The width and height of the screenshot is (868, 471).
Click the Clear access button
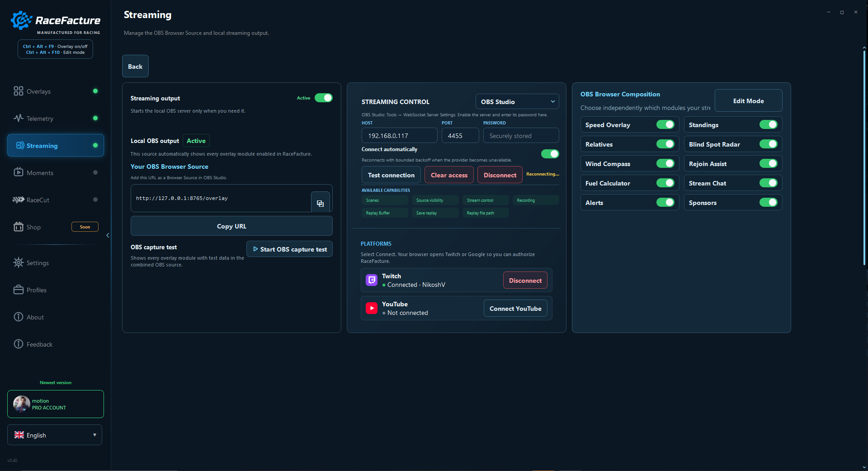pyautogui.click(x=449, y=175)
